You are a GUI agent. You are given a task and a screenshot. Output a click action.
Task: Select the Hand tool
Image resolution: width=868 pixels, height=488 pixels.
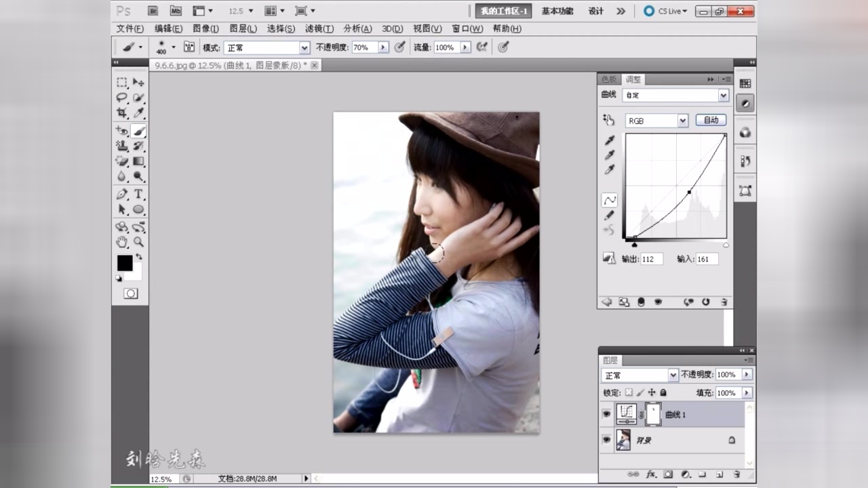tap(121, 242)
